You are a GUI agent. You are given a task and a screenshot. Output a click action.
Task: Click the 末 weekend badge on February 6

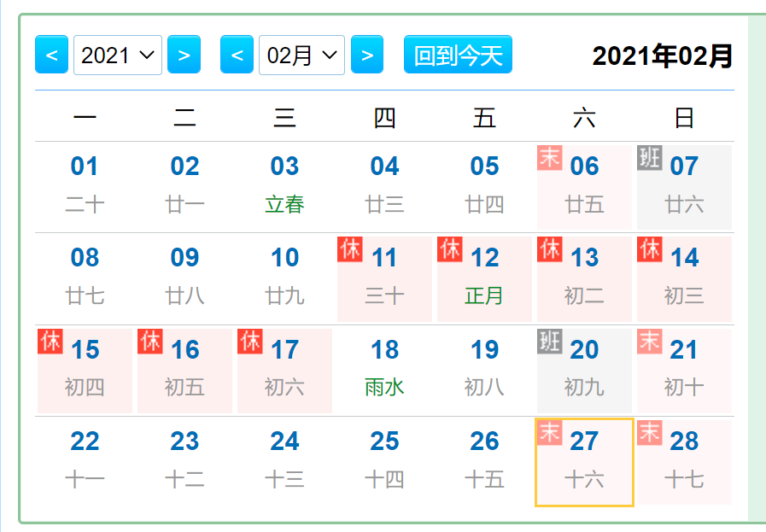coord(550,158)
